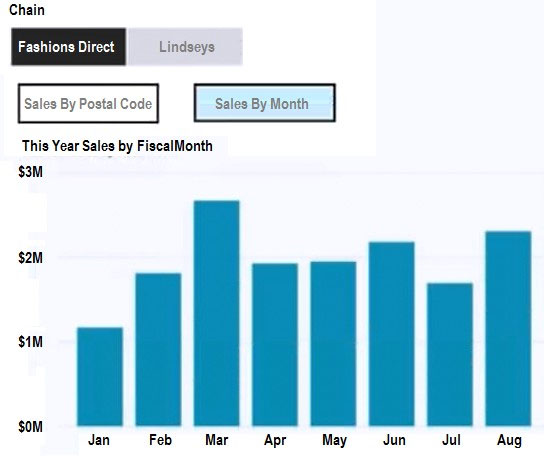This screenshot has width=544, height=456.
Task: Select the Jan sales bar
Action: [x=100, y=377]
